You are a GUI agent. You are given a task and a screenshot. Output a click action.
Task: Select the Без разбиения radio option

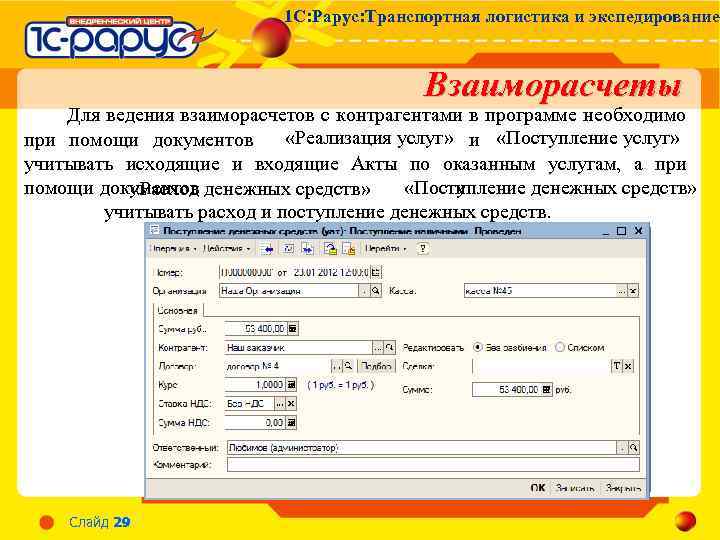[x=478, y=348]
